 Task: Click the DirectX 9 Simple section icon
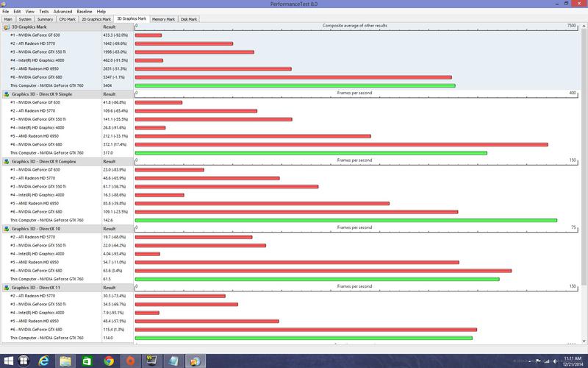(x=7, y=94)
